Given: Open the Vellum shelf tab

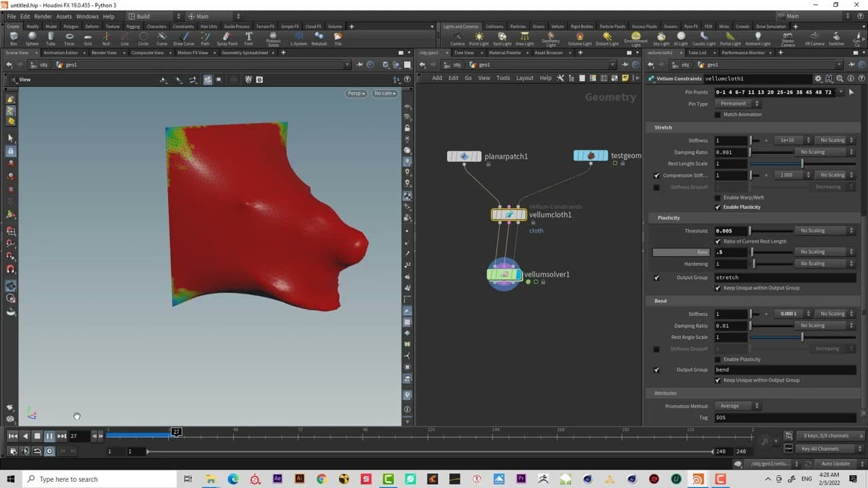Looking at the screenshot, I should [557, 26].
